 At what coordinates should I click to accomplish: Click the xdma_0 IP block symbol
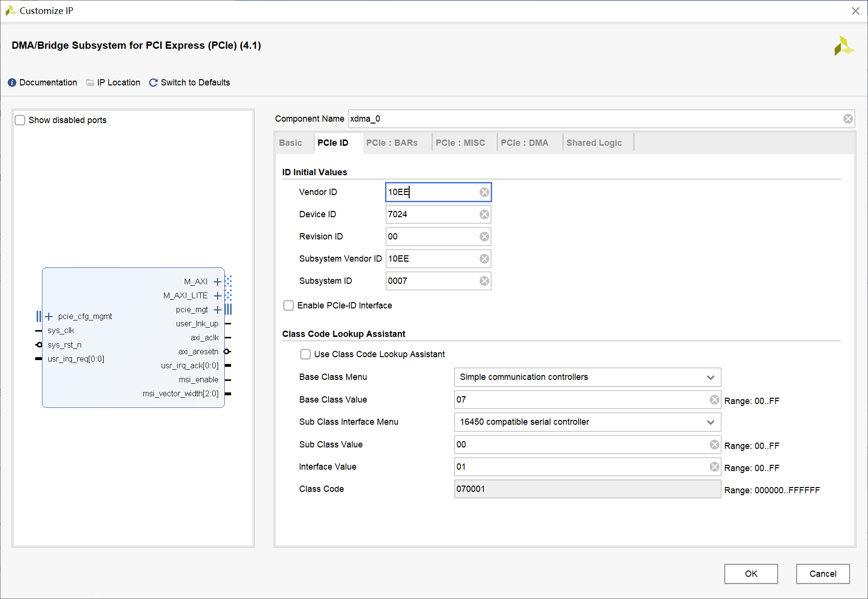coord(133,337)
